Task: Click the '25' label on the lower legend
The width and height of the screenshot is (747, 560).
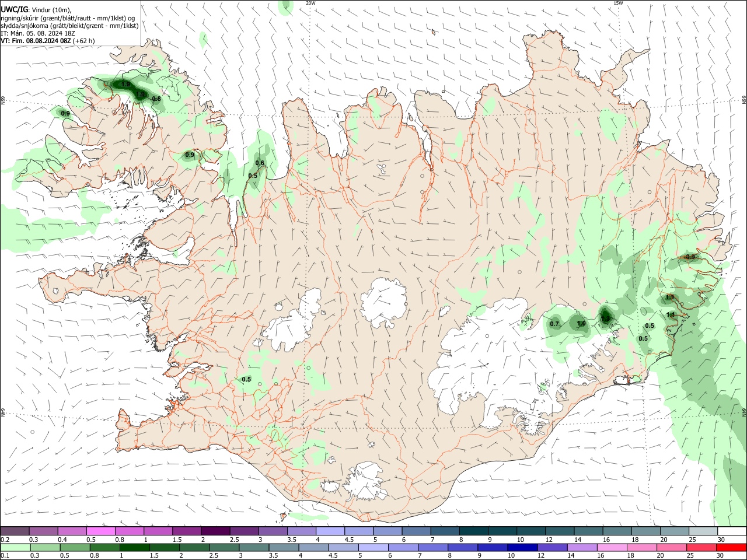Action: (x=690, y=555)
